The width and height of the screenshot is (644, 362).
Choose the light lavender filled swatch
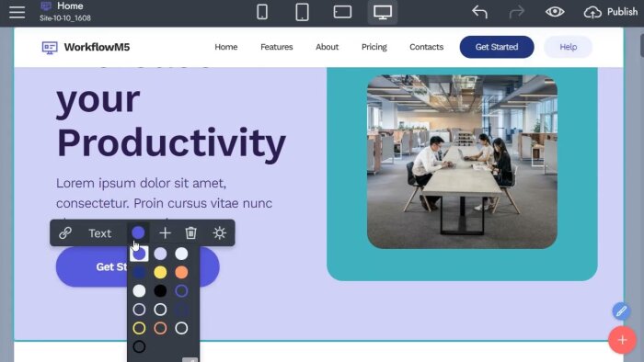click(160, 254)
